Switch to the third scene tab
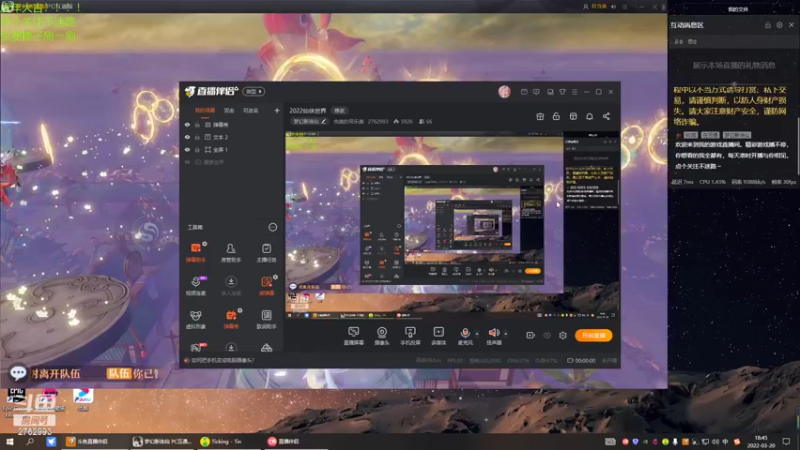 251,110
